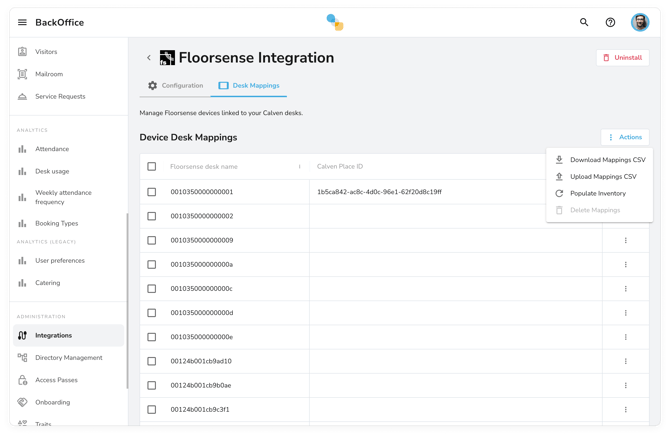Click the Service Requests bell icon
This screenshot has width=670, height=437.
coord(22,97)
